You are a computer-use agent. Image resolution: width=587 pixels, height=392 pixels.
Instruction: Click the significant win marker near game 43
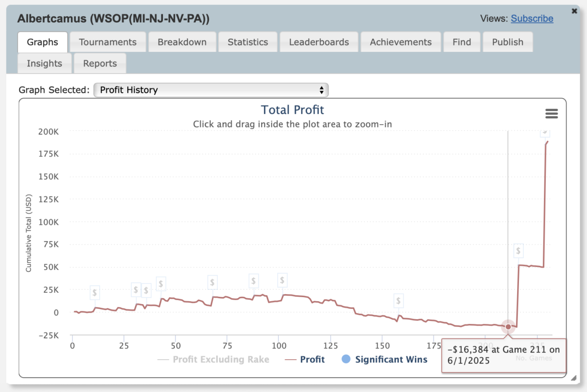(161, 283)
